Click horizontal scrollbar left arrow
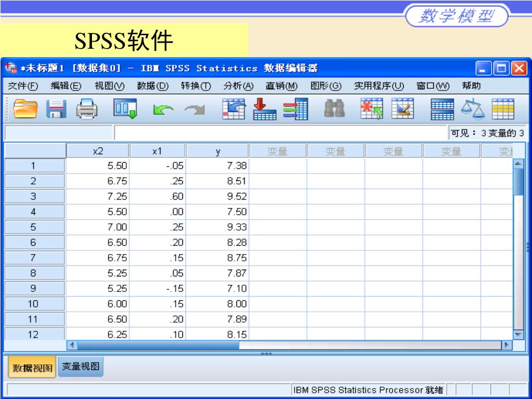532x399 pixels. tap(72, 345)
